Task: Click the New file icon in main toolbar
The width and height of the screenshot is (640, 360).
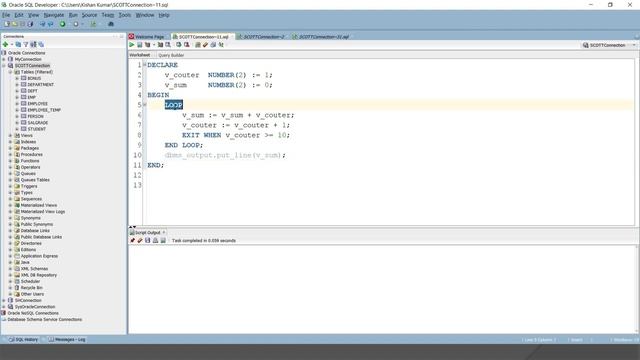Action: click(7, 24)
